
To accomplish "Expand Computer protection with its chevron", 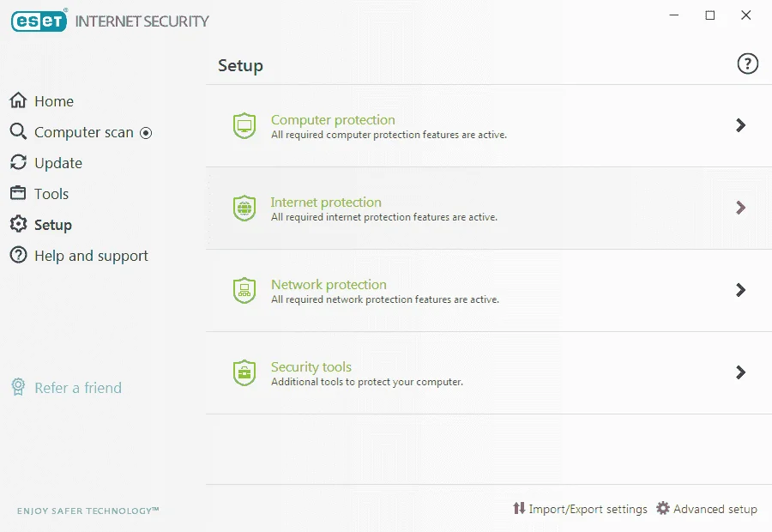I will click(x=740, y=125).
